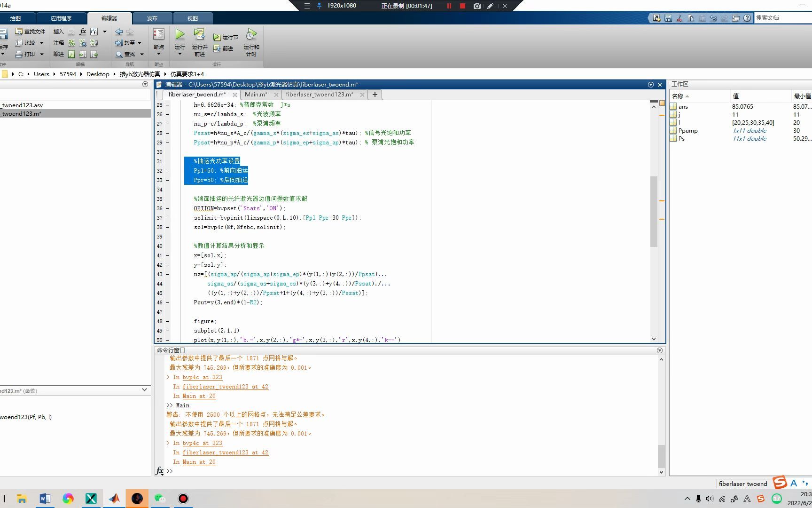Click the fx insert function icon

click(x=83, y=32)
